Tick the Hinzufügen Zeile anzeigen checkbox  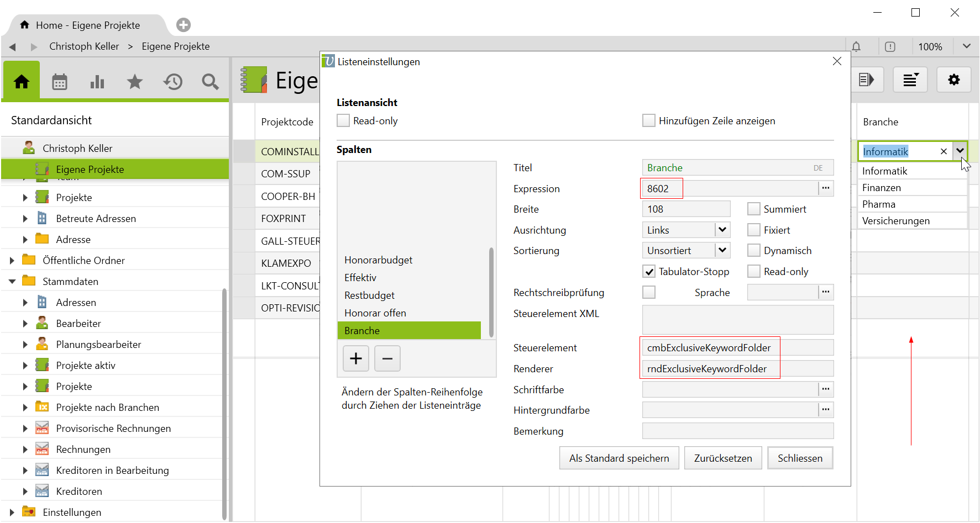pyautogui.click(x=648, y=121)
